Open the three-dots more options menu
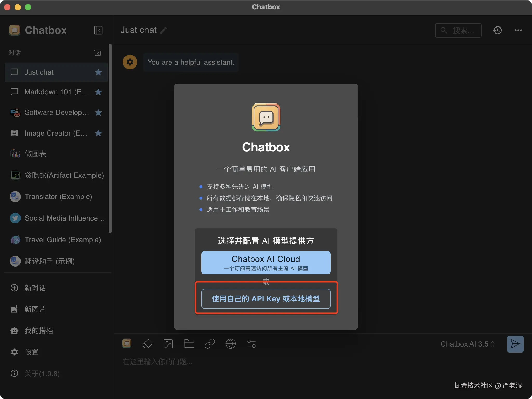 tap(518, 30)
